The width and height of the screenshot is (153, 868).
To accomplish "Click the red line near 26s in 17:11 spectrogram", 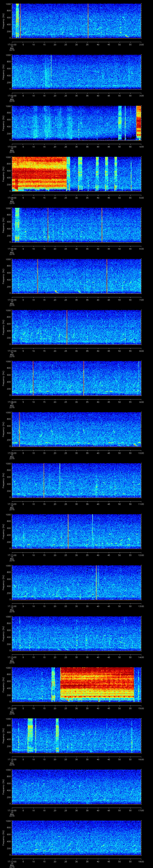I will click(x=68, y=531).
